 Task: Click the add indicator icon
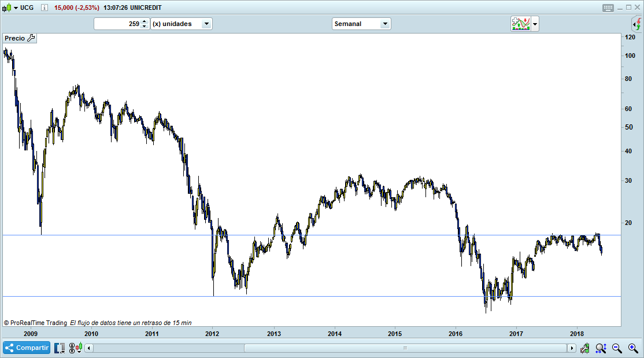click(x=520, y=24)
